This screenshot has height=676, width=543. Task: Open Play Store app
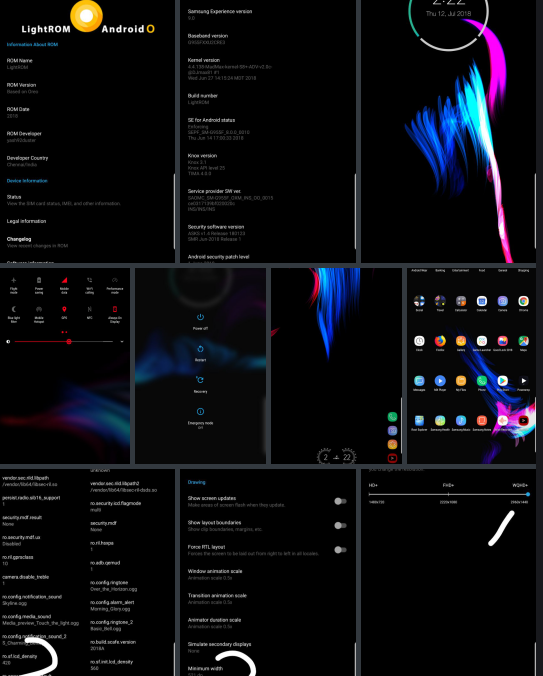502,381
